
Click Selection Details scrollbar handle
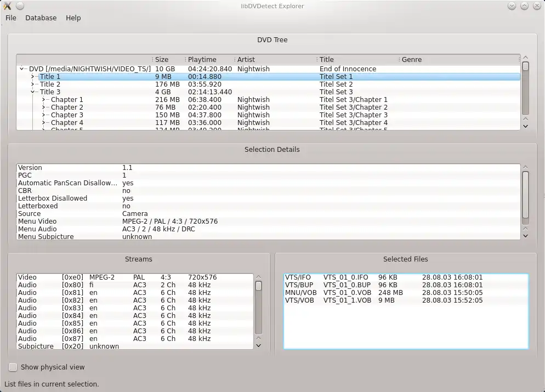coord(525,195)
